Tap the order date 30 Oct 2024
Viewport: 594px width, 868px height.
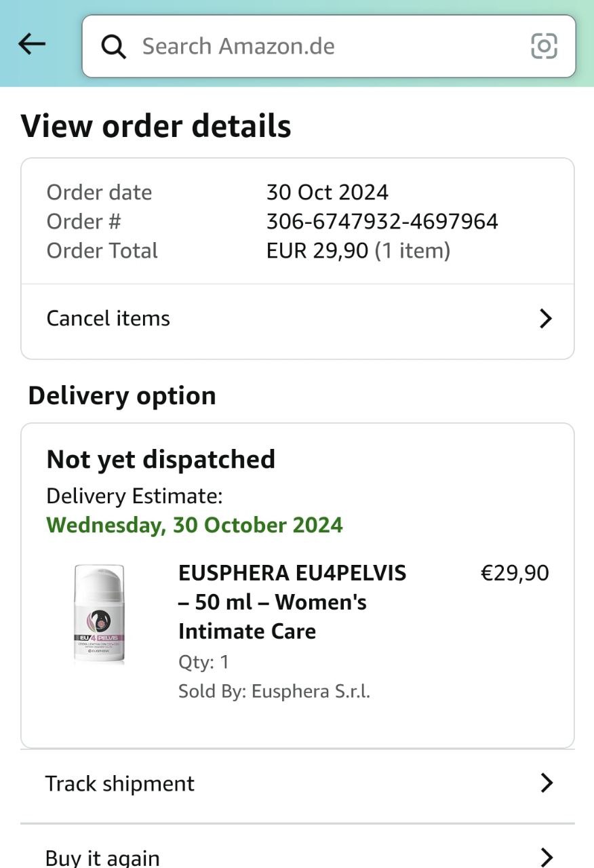coord(328,193)
